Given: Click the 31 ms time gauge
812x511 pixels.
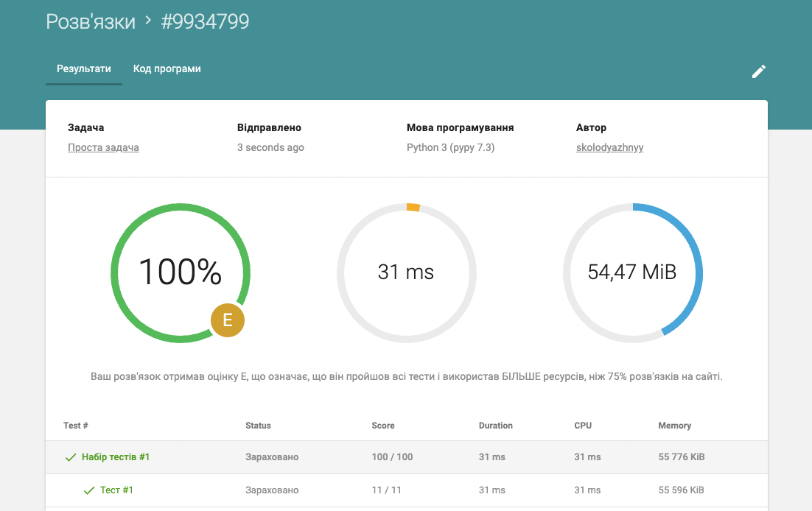Looking at the screenshot, I should click(407, 273).
